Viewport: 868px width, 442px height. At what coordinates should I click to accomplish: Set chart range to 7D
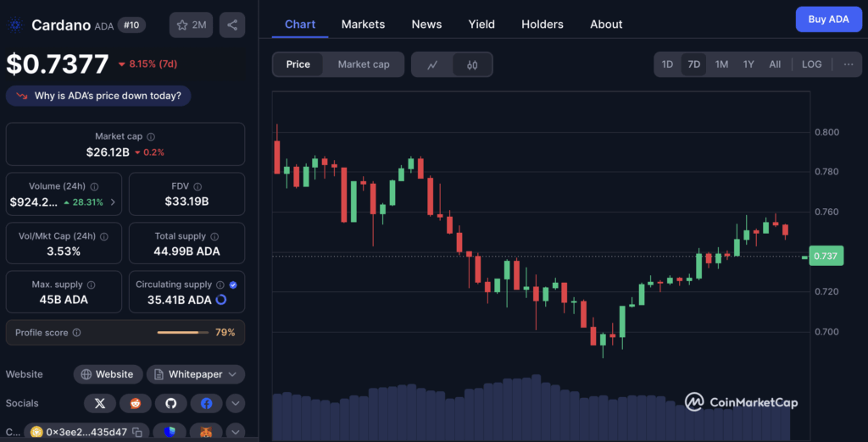pos(693,64)
